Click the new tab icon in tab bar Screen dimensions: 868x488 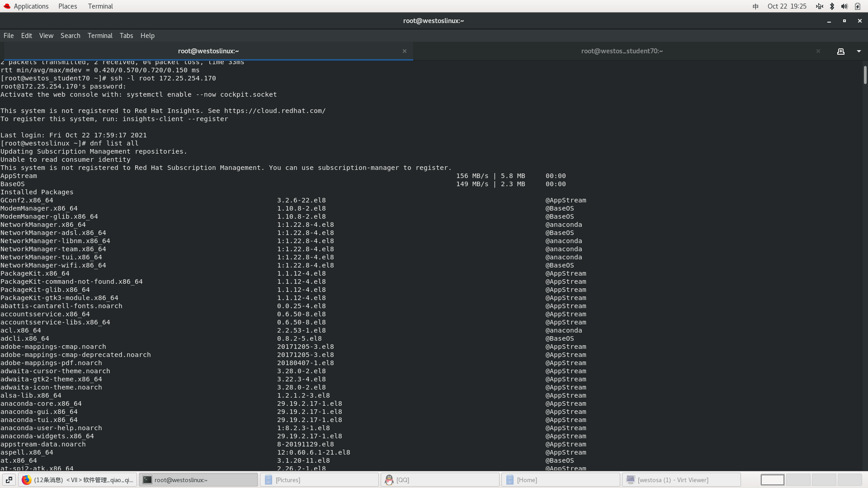coord(840,52)
